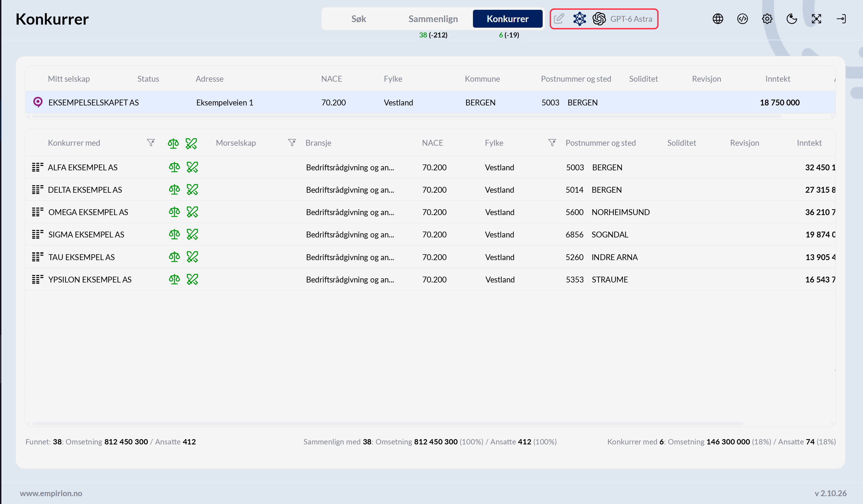This screenshot has width=863, height=504.
Task: Open filter on Morselskap column
Action: click(x=292, y=143)
